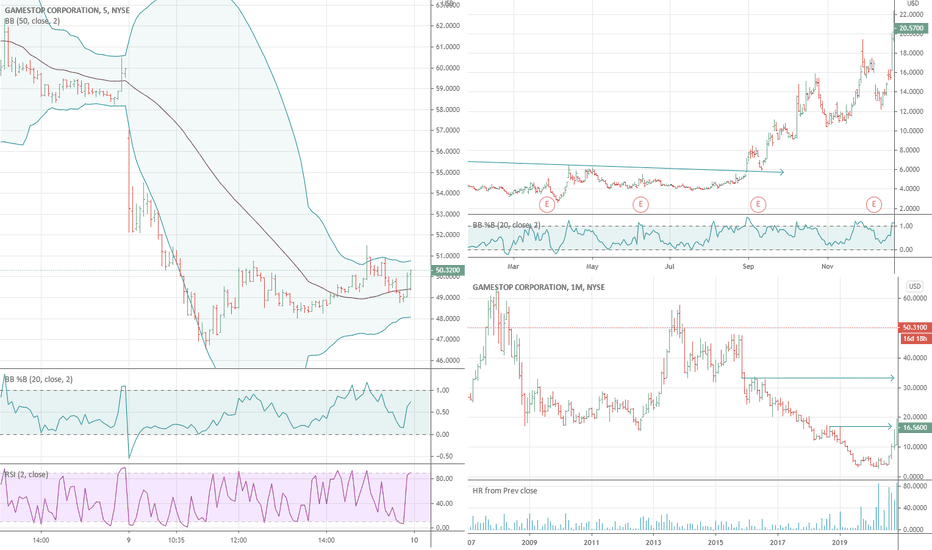The height and width of the screenshot is (550, 932).
Task: Click the 2009 label on monthly time axis
Action: click(x=529, y=542)
